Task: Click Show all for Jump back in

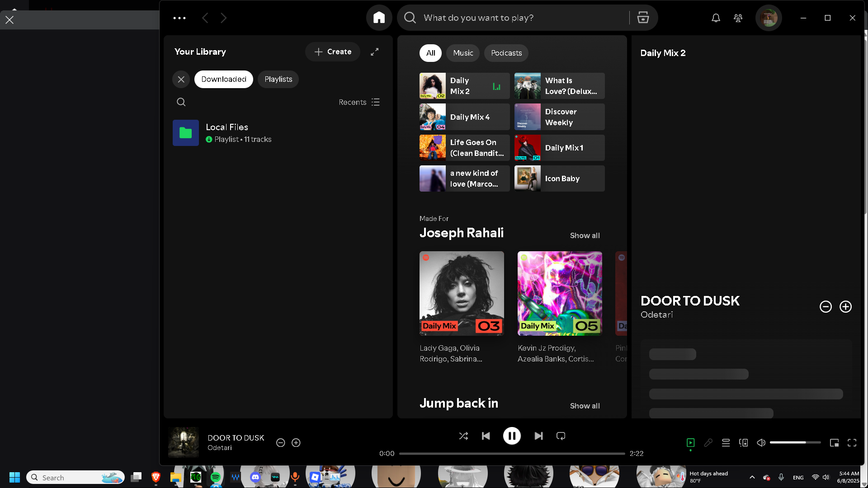Action: 585,406
